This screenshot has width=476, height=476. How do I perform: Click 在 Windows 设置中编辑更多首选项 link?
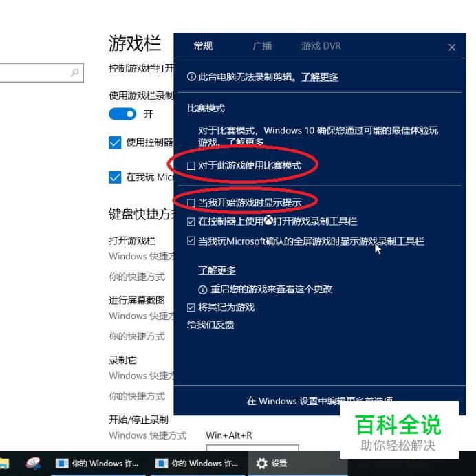[x=319, y=401]
